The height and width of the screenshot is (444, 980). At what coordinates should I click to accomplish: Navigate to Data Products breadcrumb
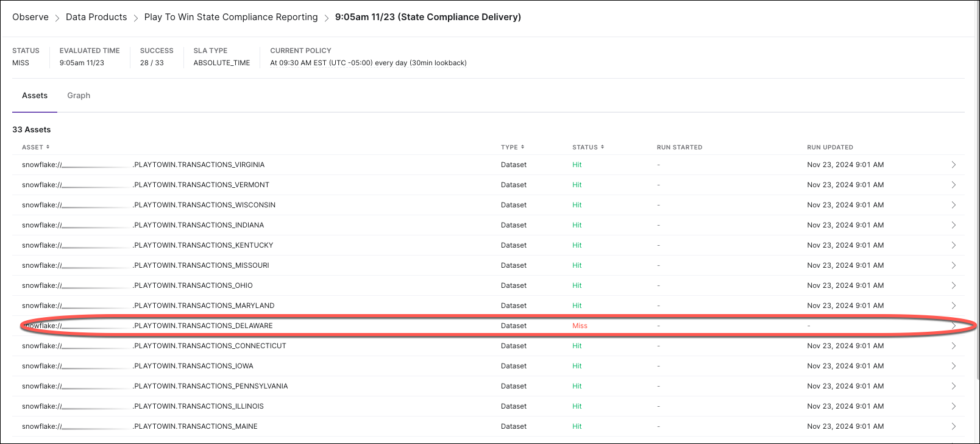click(x=96, y=17)
